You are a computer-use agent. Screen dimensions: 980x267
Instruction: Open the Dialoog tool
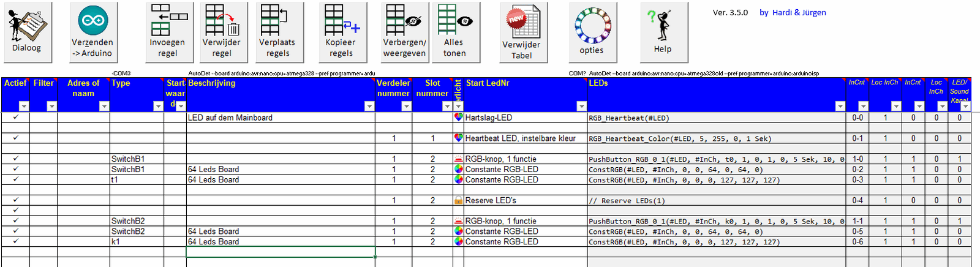pos(28,32)
